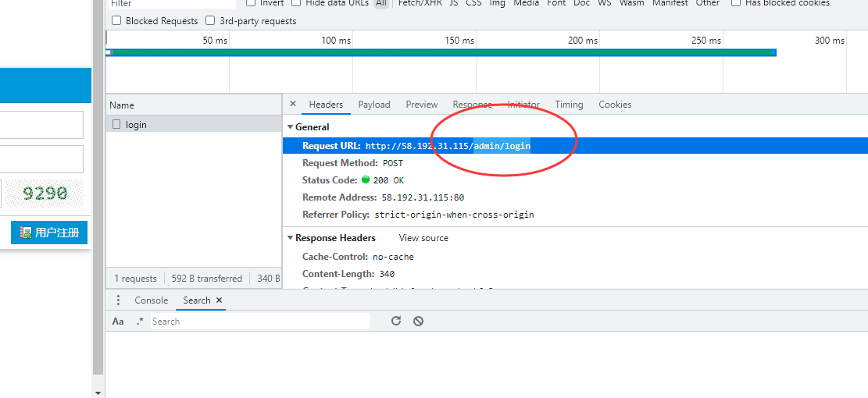
Task: Switch to the Payload tab
Action: point(374,105)
